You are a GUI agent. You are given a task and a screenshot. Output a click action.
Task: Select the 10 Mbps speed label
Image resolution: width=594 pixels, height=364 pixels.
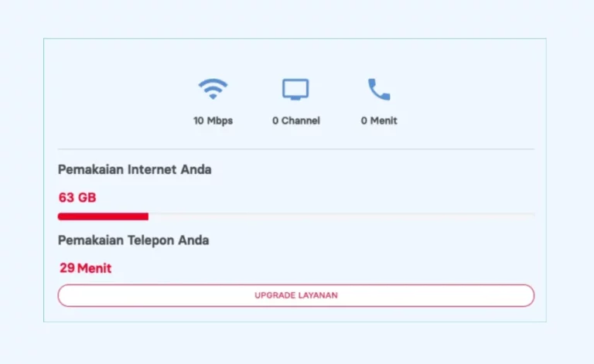[213, 121]
